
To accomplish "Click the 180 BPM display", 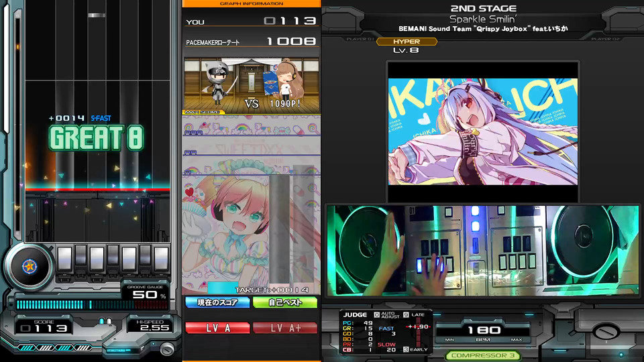I will [484, 330].
